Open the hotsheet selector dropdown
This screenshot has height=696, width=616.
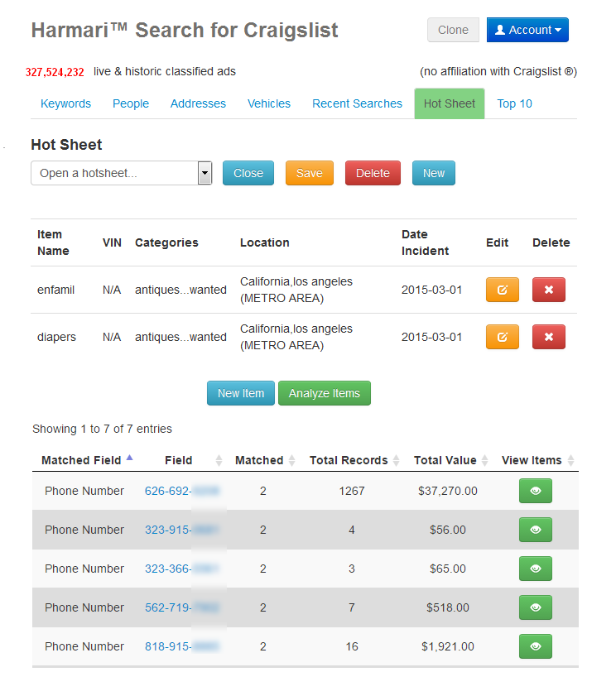pyautogui.click(x=121, y=173)
